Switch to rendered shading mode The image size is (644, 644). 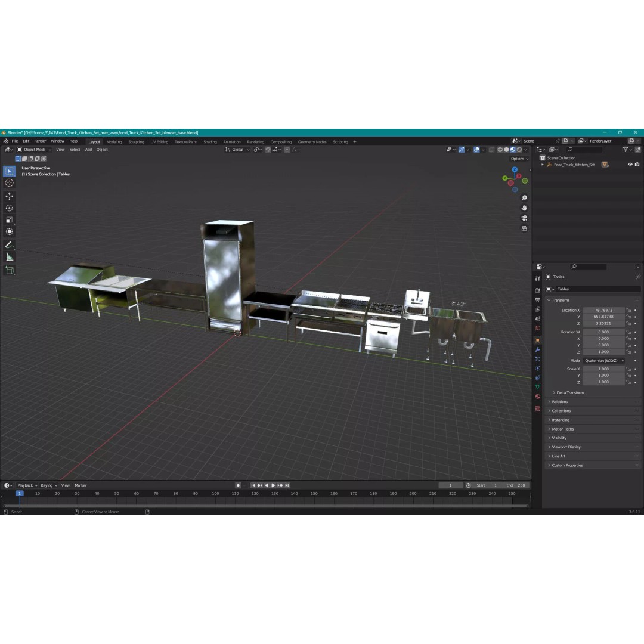tap(519, 150)
